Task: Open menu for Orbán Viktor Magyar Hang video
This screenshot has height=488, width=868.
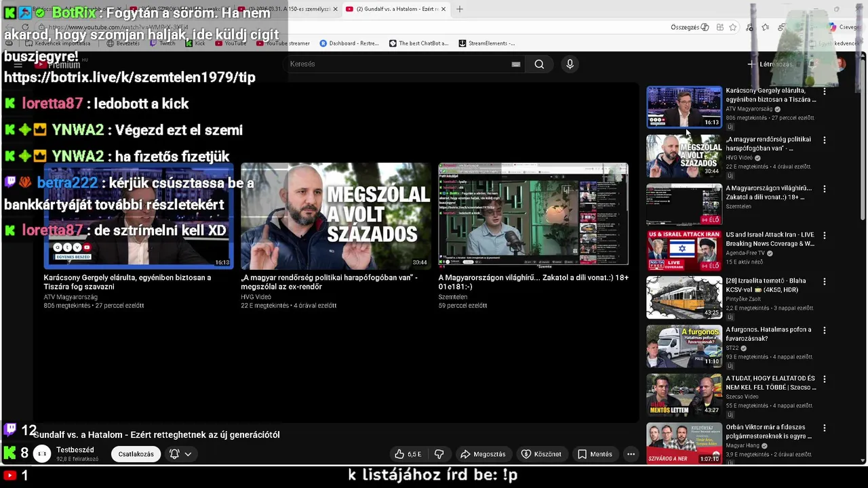Action: pos(825,428)
